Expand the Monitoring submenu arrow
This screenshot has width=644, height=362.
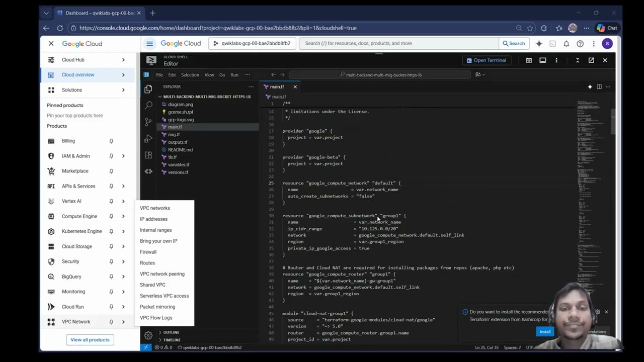click(123, 292)
